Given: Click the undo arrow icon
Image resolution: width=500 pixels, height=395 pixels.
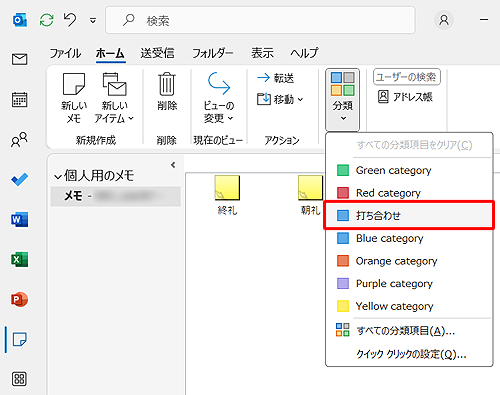Looking at the screenshot, I should pos(70,20).
